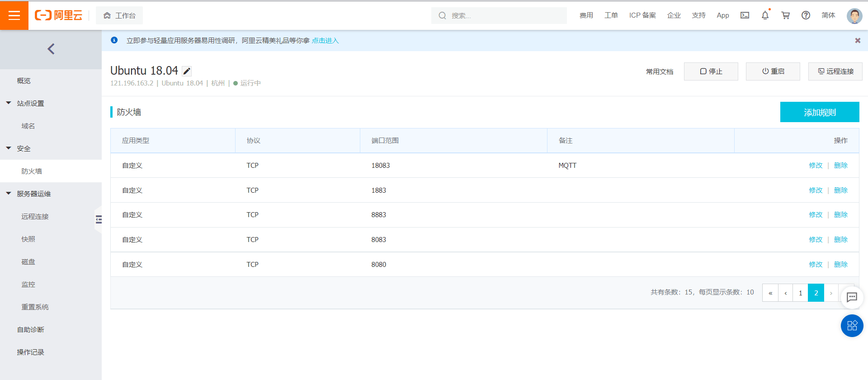Click the blue apps grid floating button

(852, 326)
